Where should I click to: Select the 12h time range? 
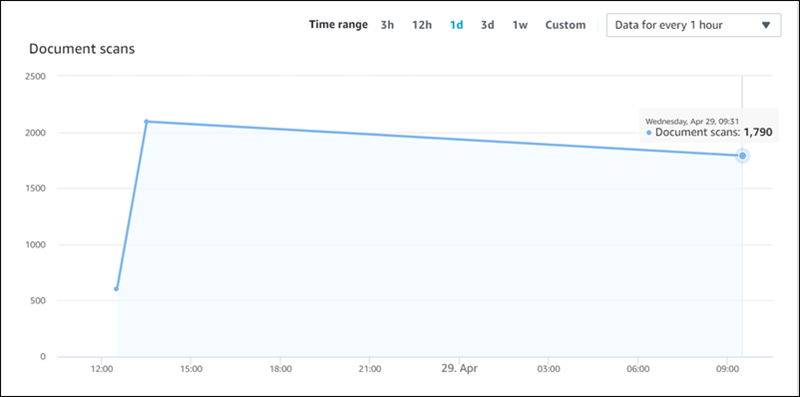click(422, 25)
